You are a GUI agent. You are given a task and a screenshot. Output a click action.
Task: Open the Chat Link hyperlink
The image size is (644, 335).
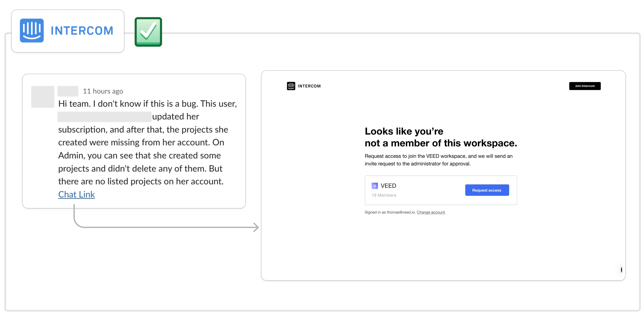(x=77, y=194)
